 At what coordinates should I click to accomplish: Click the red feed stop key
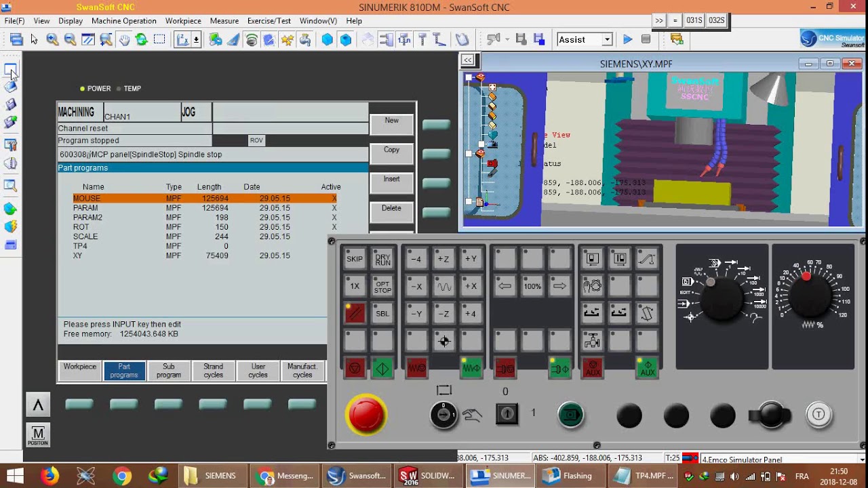(416, 369)
